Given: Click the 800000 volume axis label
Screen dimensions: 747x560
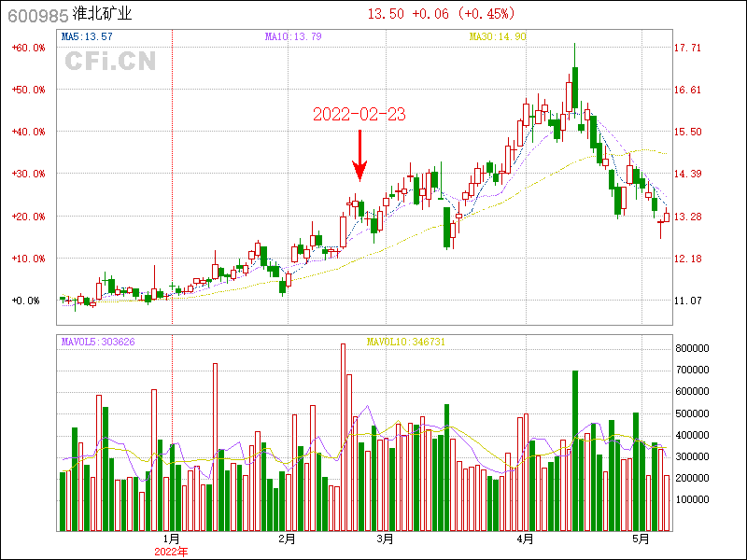Looking at the screenshot, I should click(697, 348).
